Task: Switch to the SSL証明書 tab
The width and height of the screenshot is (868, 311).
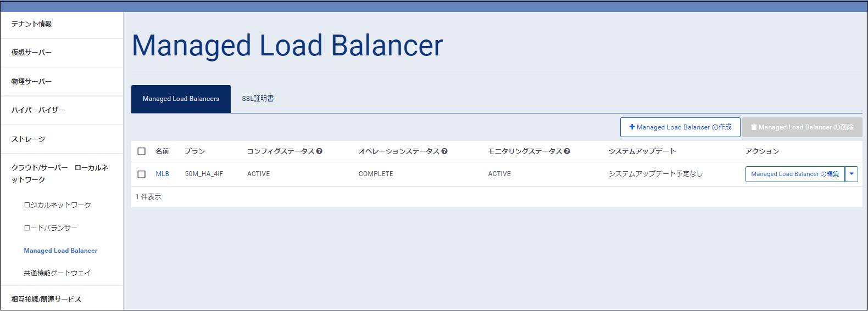Action: [x=258, y=99]
